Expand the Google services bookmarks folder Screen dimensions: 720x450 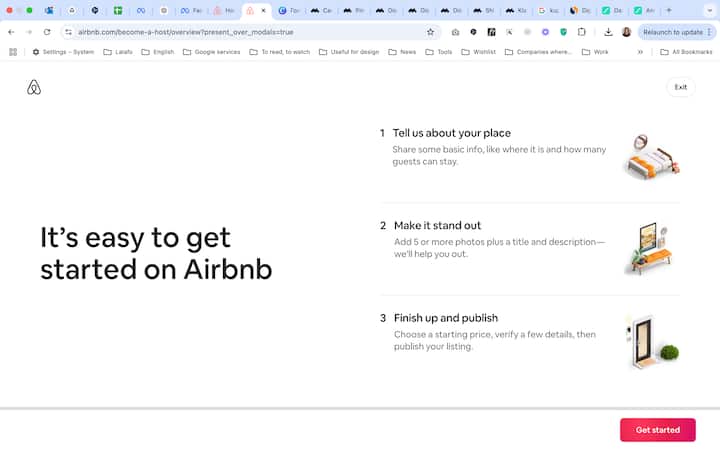tap(211, 52)
